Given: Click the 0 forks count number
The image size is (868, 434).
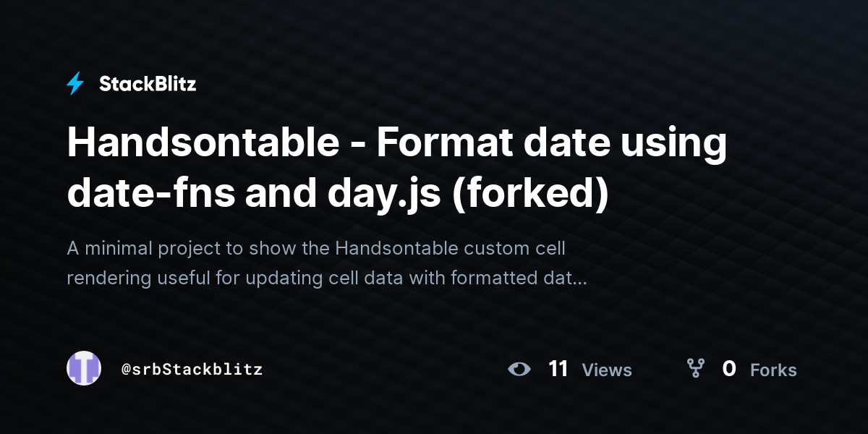Looking at the screenshot, I should (x=729, y=369).
